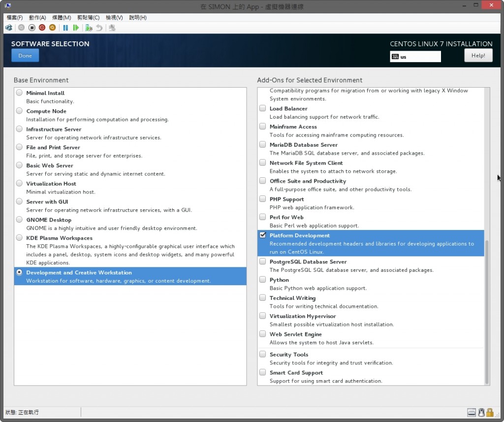
Task: Select Server with GUI radio button
Action: 19,201
